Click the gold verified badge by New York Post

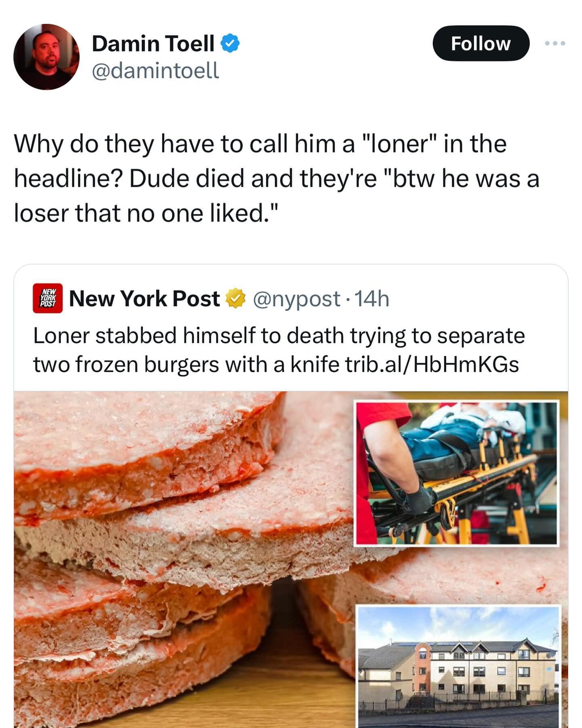point(235,299)
